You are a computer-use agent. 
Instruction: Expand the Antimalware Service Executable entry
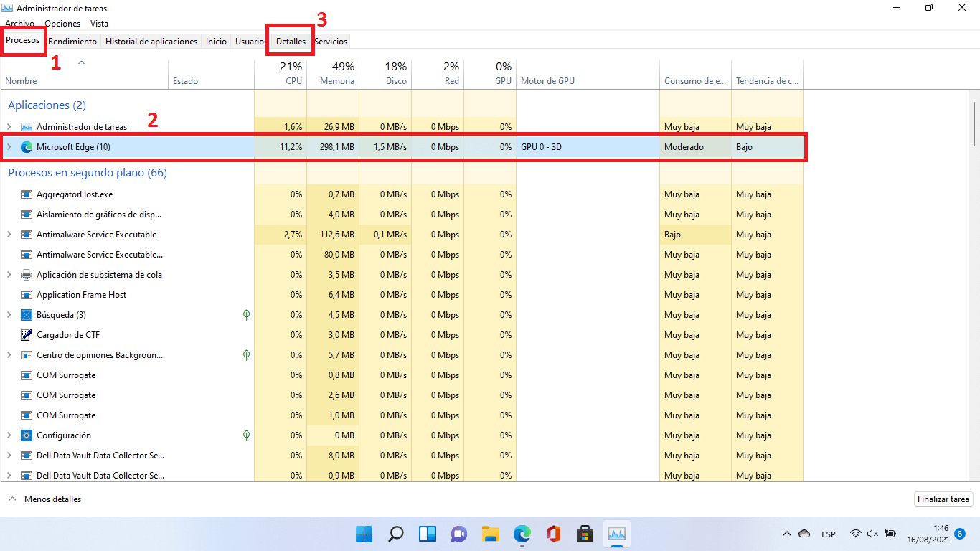coord(9,234)
